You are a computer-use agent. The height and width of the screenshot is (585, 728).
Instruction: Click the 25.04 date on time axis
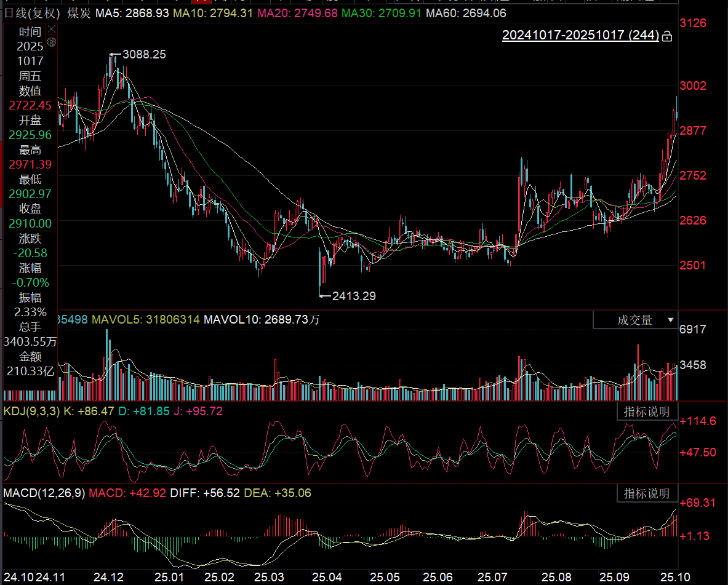click(327, 577)
